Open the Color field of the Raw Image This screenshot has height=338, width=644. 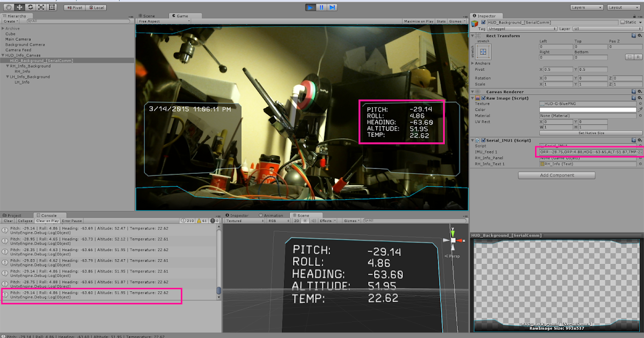click(588, 109)
